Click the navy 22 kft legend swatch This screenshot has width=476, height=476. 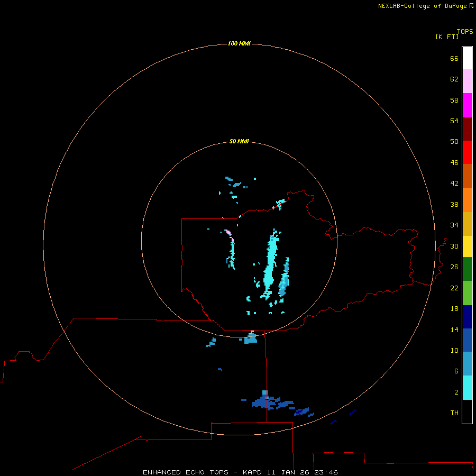coord(467,317)
